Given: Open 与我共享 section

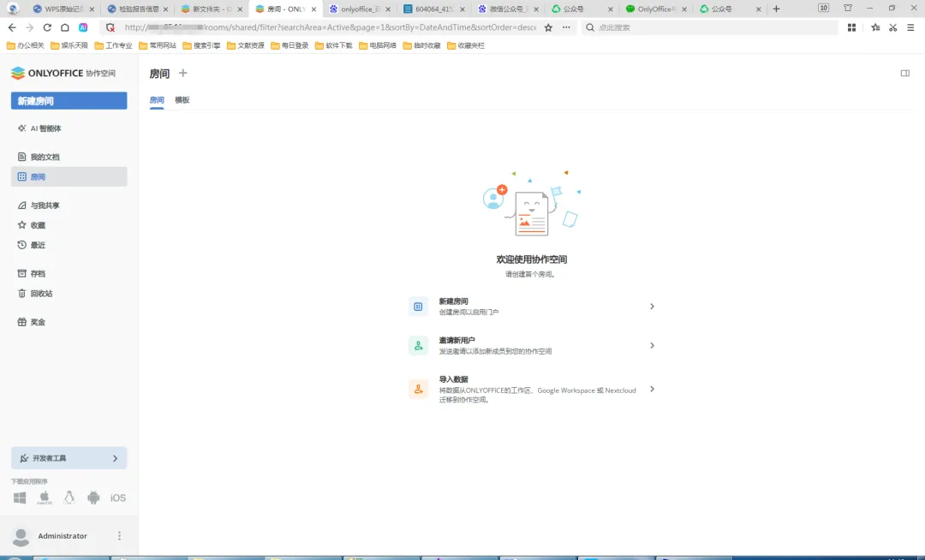Looking at the screenshot, I should 69,206.
